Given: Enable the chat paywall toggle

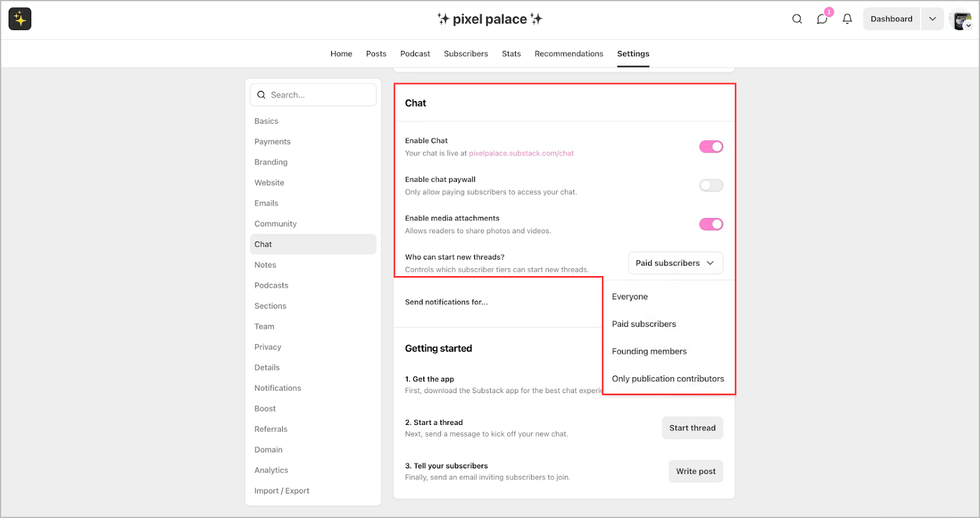Looking at the screenshot, I should coord(710,185).
